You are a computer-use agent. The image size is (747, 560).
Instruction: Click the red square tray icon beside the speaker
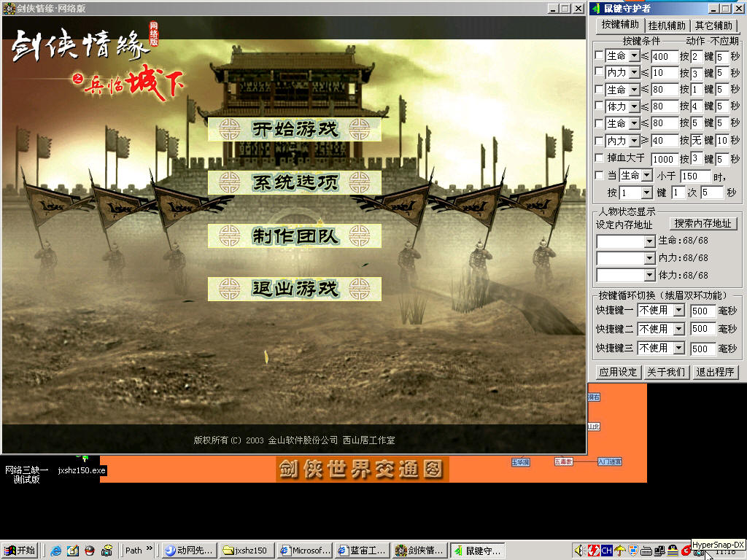pyautogui.click(x=593, y=551)
